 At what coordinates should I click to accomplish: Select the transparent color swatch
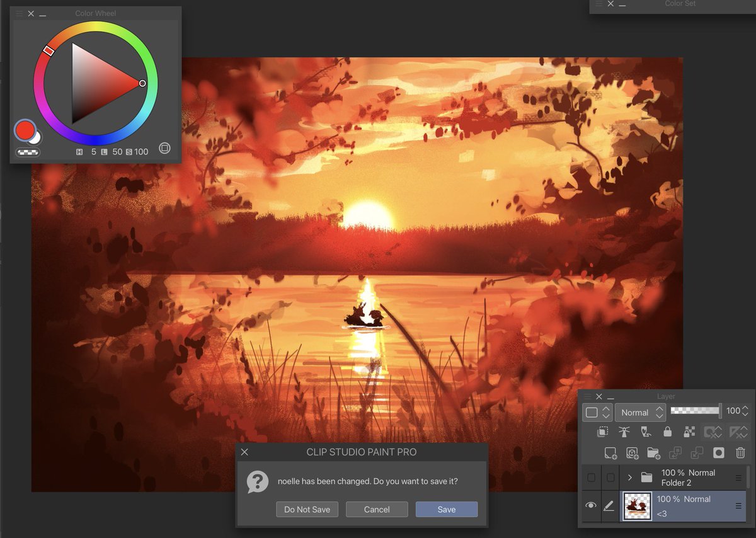27,152
